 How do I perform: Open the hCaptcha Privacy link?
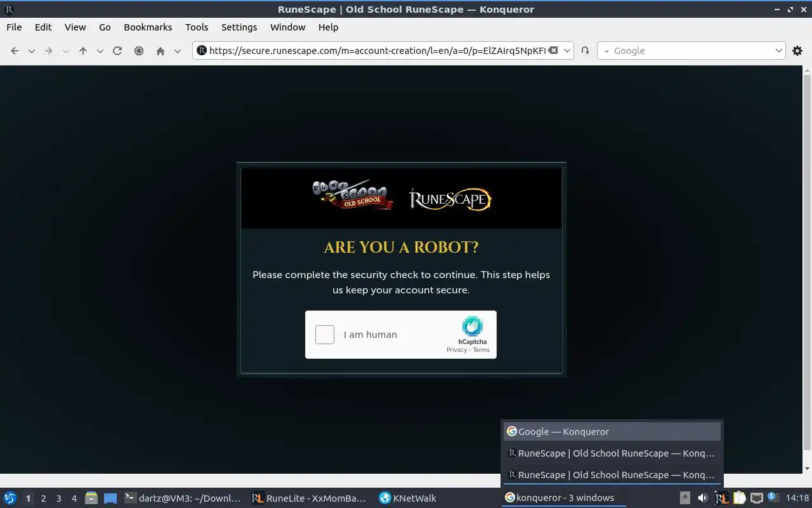pos(456,350)
